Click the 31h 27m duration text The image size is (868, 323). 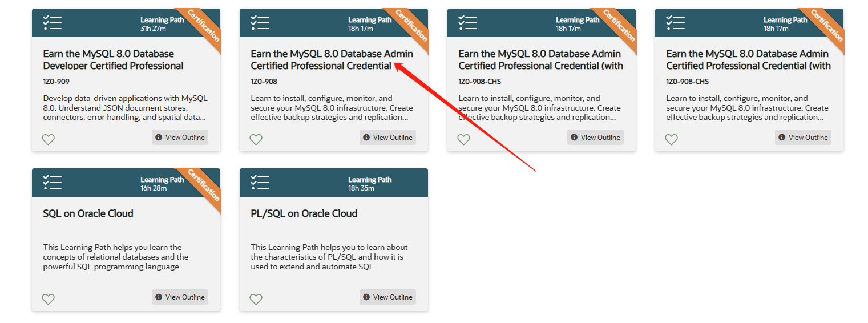coord(154,28)
